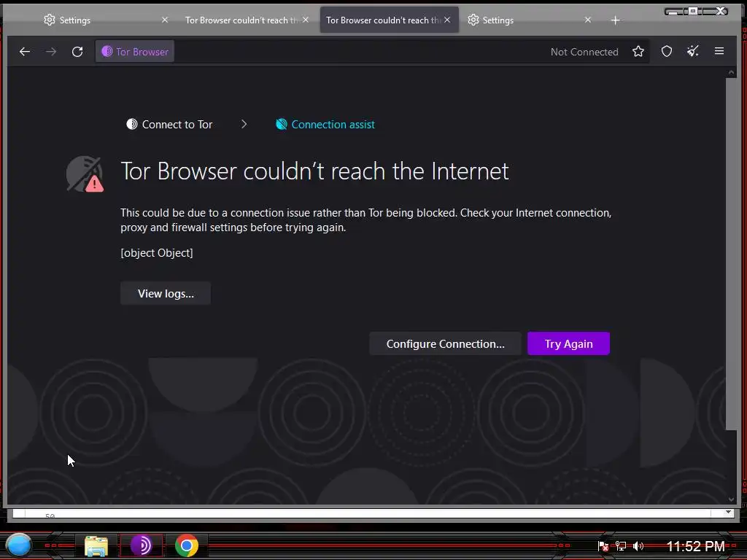Image resolution: width=747 pixels, height=560 pixels.
Task: Click the window maximize button
Action: coord(694,11)
